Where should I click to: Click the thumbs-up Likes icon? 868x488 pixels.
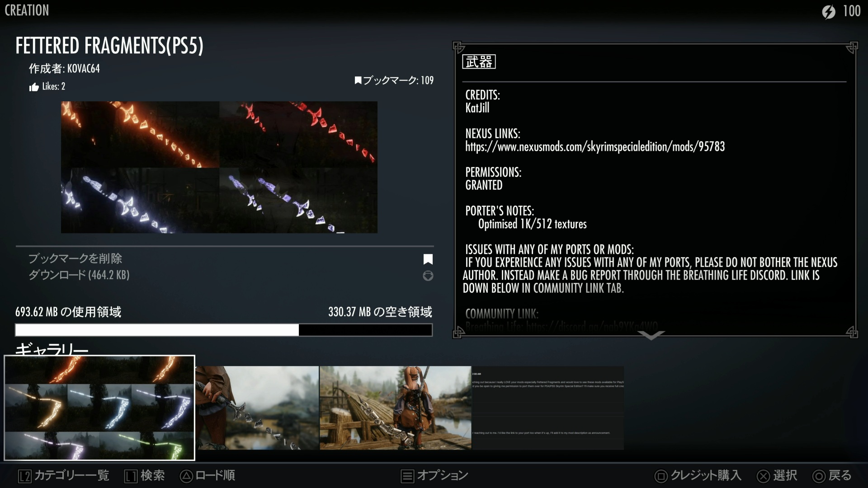34,87
